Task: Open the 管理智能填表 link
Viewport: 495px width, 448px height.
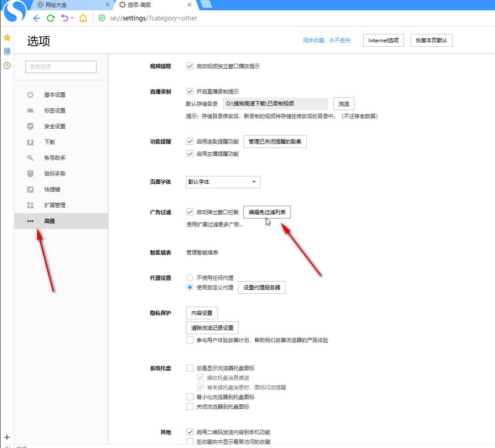Action: (x=202, y=252)
